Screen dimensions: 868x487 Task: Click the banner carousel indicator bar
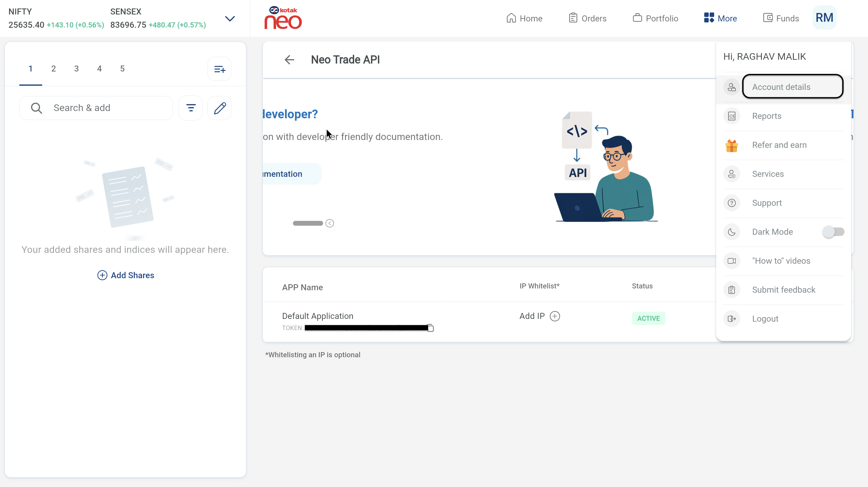coord(308,223)
